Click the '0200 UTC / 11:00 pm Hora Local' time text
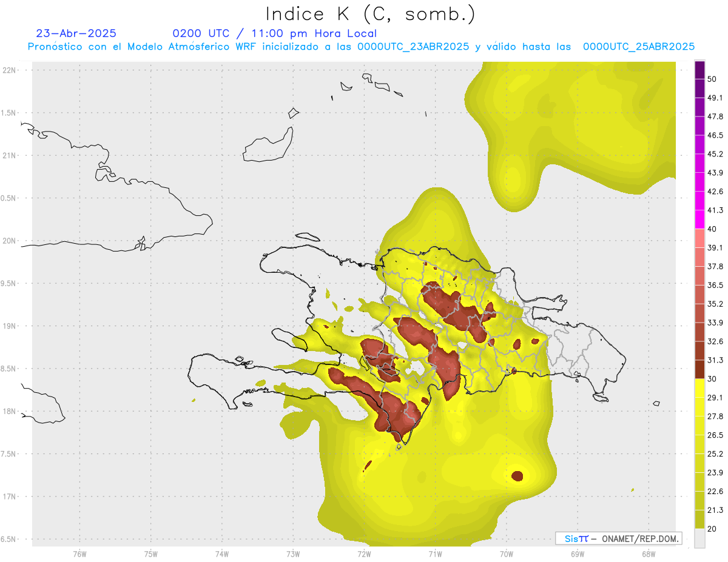The height and width of the screenshot is (562, 728). pyautogui.click(x=275, y=33)
